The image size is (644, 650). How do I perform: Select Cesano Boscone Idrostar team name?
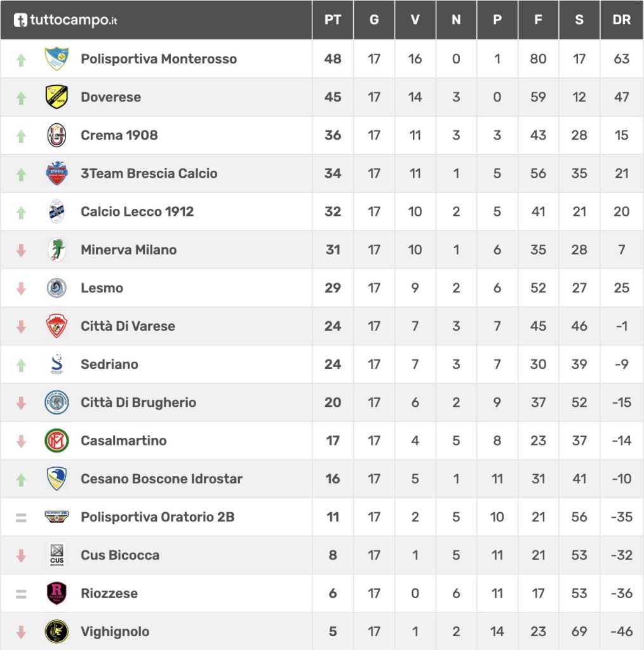(x=161, y=479)
